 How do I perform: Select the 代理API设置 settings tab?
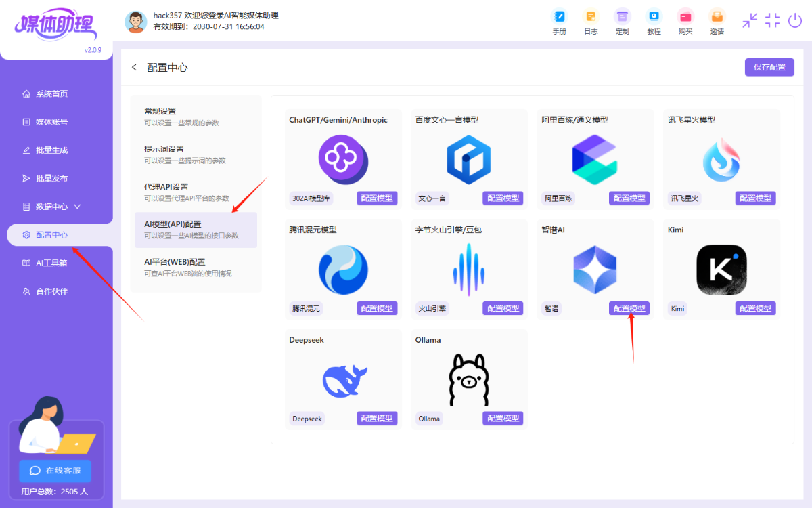[x=196, y=192]
